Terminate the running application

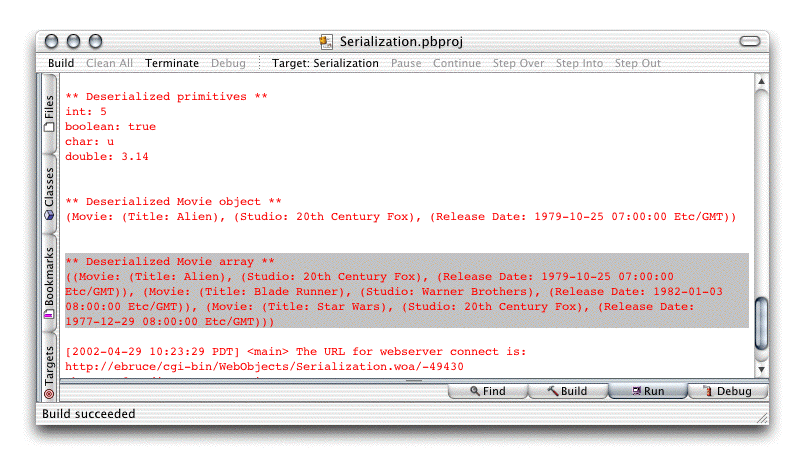[x=172, y=63]
